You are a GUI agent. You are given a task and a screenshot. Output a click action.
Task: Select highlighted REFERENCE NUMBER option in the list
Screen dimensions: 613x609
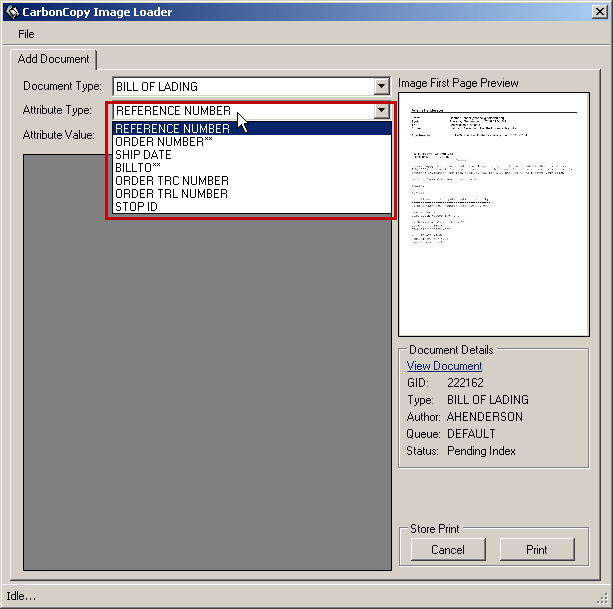(x=172, y=129)
